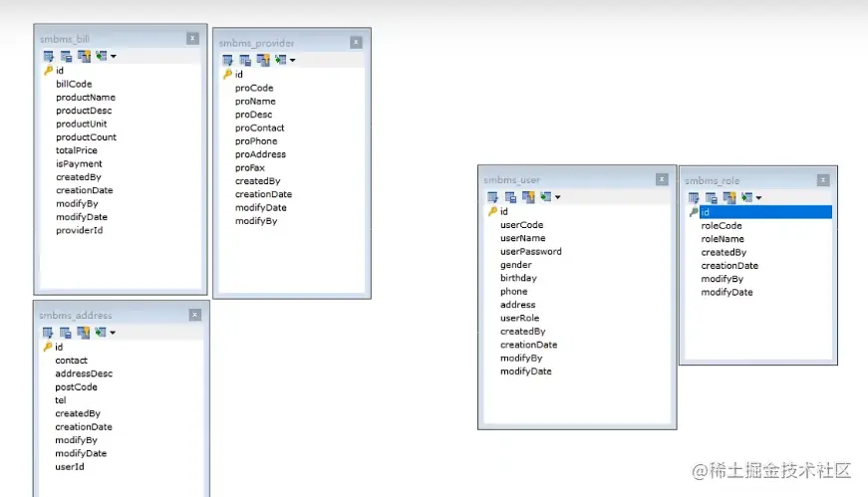Click the primary key icon in smbms_bill
The height and width of the screenshot is (497, 868).
48,71
